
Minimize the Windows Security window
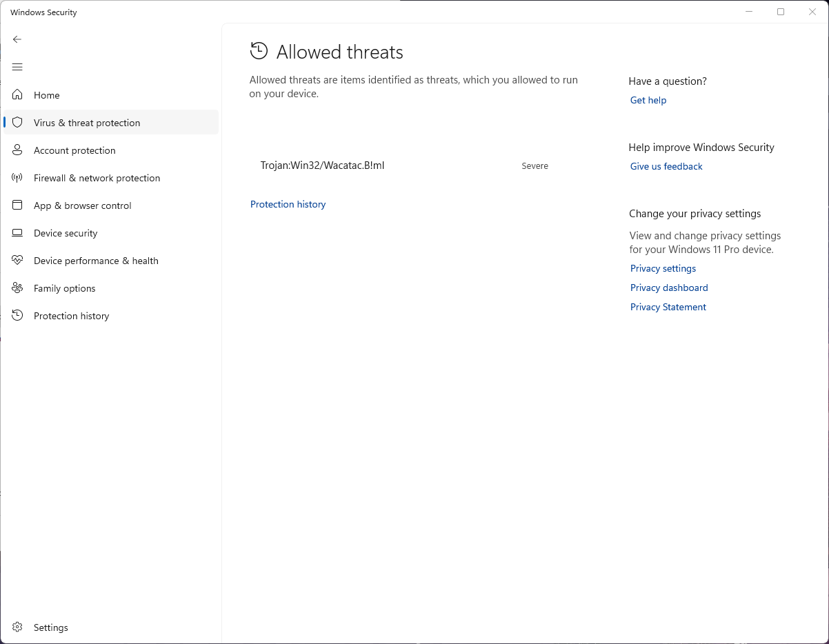[x=749, y=12]
